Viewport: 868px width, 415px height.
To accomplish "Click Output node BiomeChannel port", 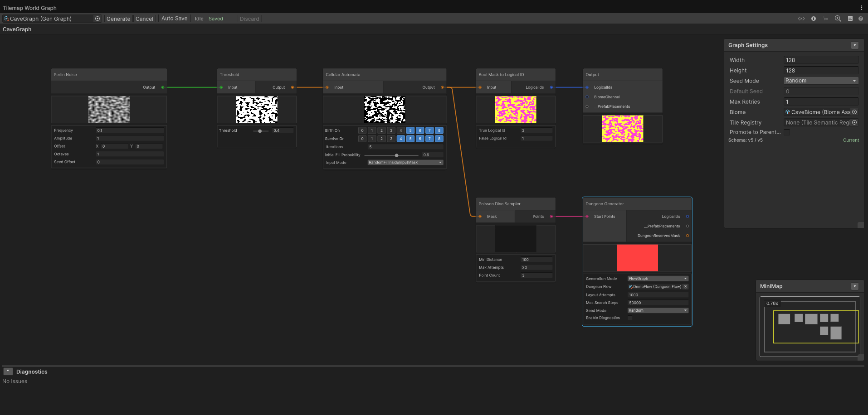I will click(587, 97).
